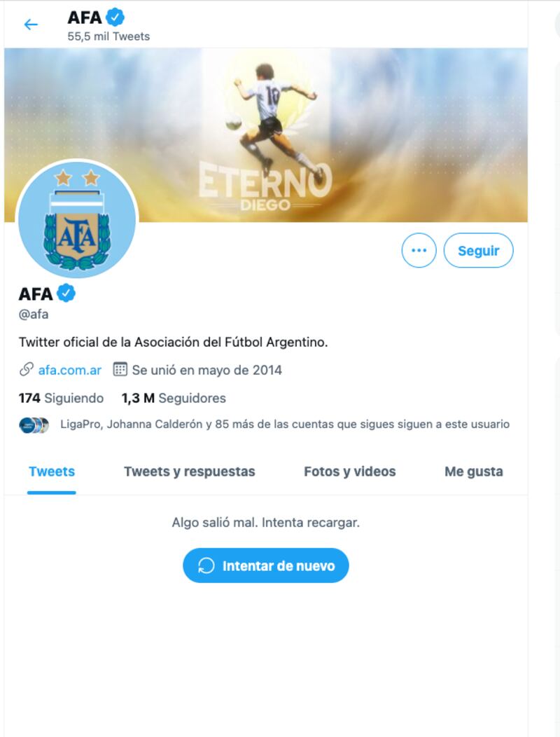Open the afa.com.ar website link
The height and width of the screenshot is (737, 560).
(69, 370)
